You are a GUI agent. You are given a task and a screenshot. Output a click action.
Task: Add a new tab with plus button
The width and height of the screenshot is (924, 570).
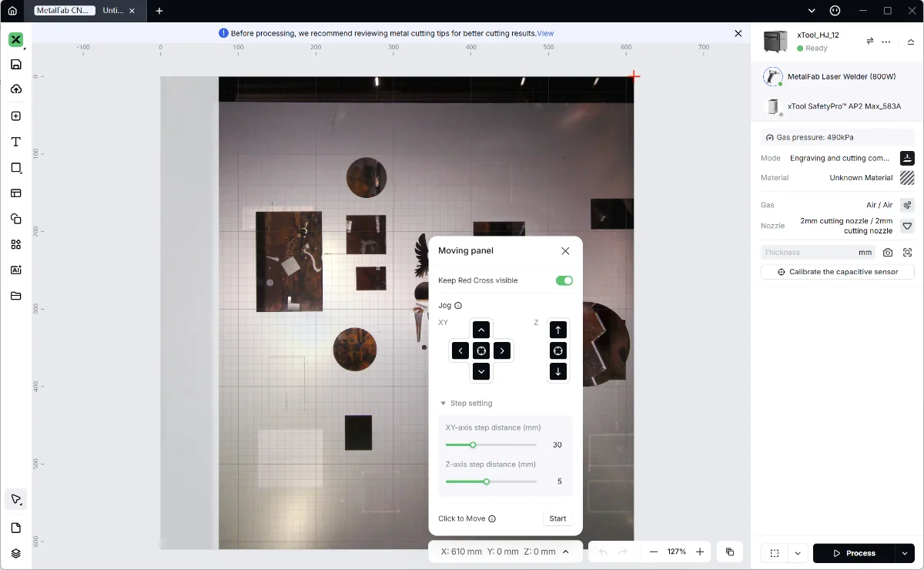(x=159, y=11)
